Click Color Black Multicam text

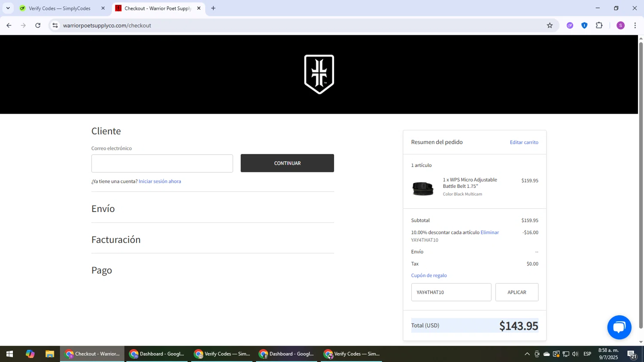pyautogui.click(x=462, y=194)
